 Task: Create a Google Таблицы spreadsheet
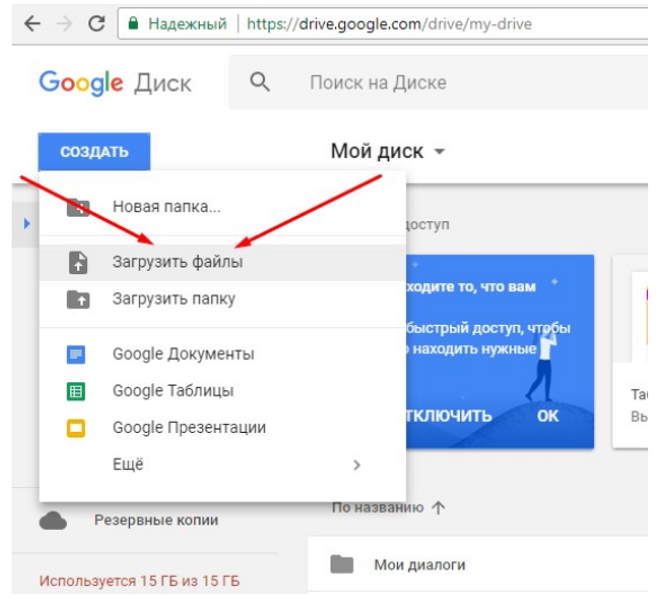point(222,391)
